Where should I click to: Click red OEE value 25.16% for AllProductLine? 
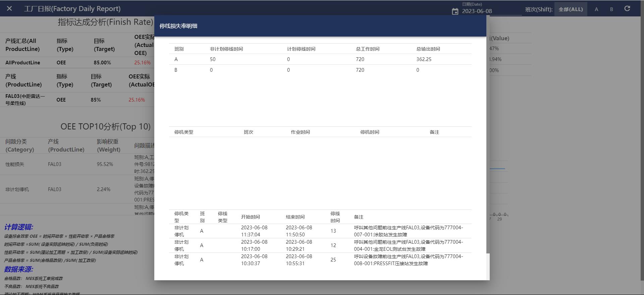(x=142, y=63)
